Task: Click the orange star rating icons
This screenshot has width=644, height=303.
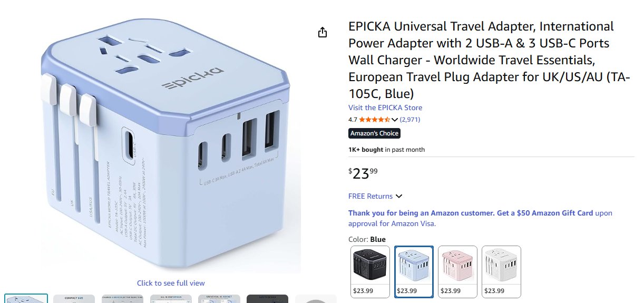Action: click(375, 120)
